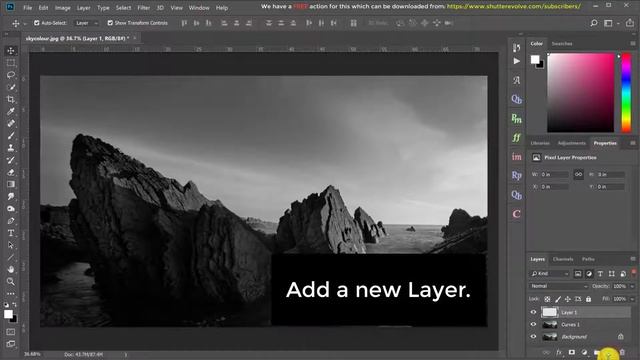Toggle lock all padlock icon
This screenshot has height=360, width=640.
tap(588, 299)
